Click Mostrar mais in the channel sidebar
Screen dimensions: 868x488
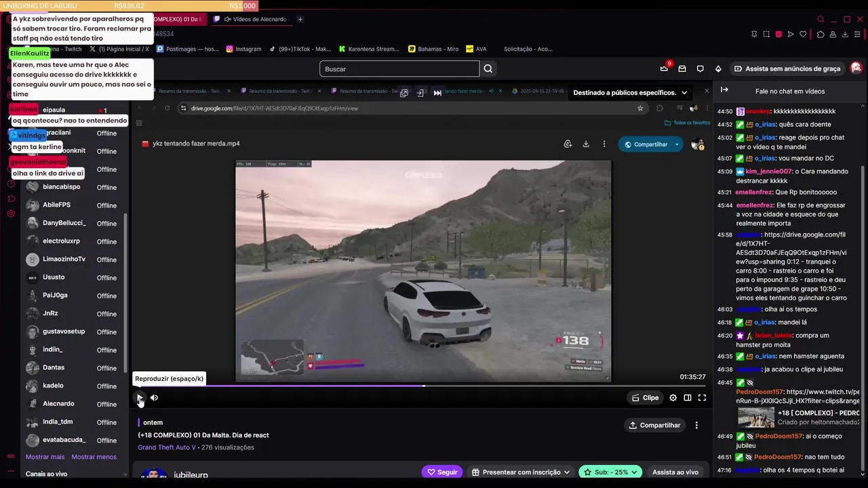pyautogui.click(x=45, y=457)
